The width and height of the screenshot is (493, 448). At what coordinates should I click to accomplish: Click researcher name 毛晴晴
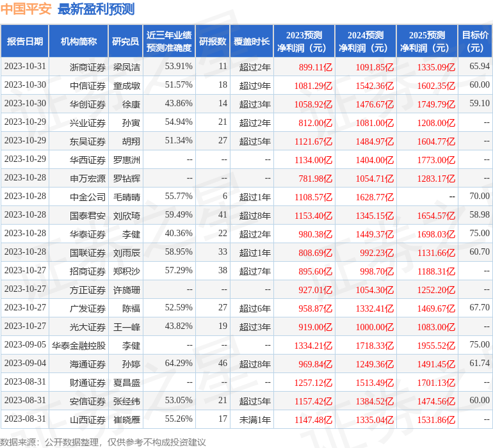pyautogui.click(x=126, y=197)
